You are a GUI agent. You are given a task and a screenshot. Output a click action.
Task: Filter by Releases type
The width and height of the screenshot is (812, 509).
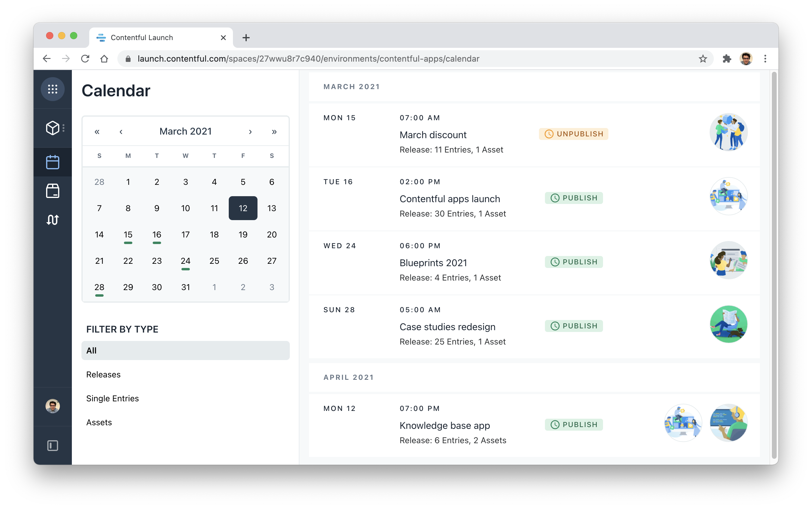tap(103, 374)
